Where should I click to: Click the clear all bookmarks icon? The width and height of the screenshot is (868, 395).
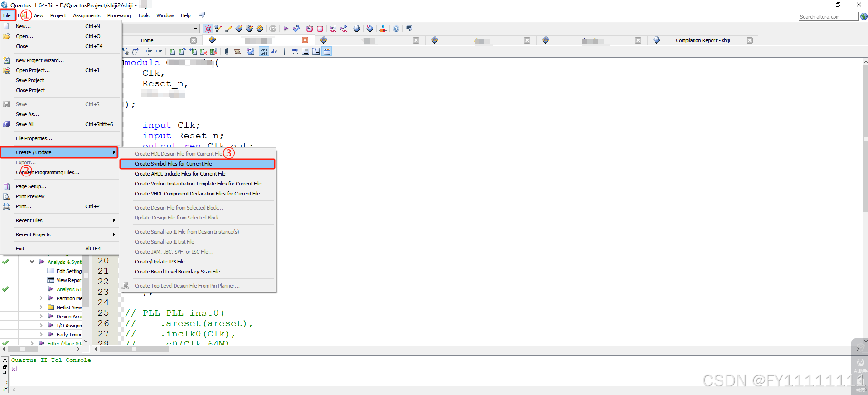click(x=214, y=52)
